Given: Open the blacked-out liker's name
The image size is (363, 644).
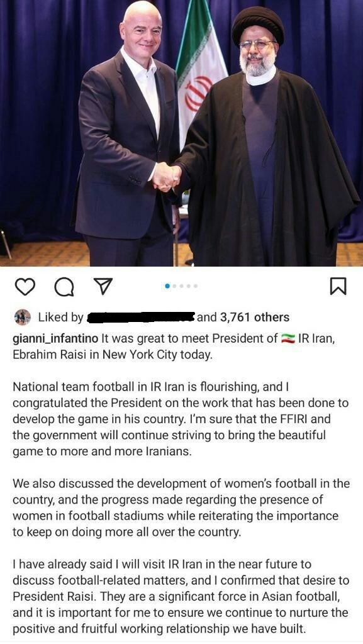Looking at the screenshot, I should [142, 317].
